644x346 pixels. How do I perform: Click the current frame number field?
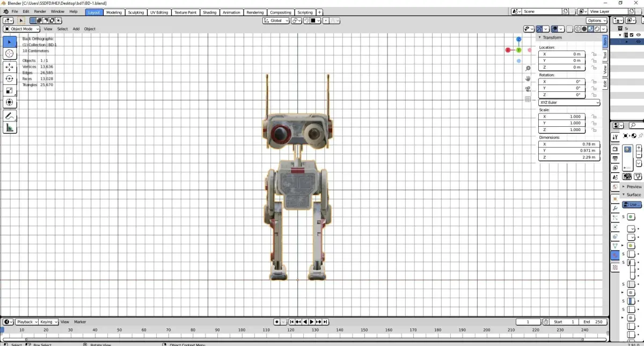(529, 322)
